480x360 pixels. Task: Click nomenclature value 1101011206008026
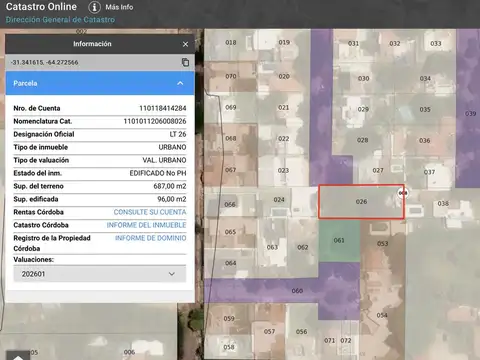click(x=155, y=121)
